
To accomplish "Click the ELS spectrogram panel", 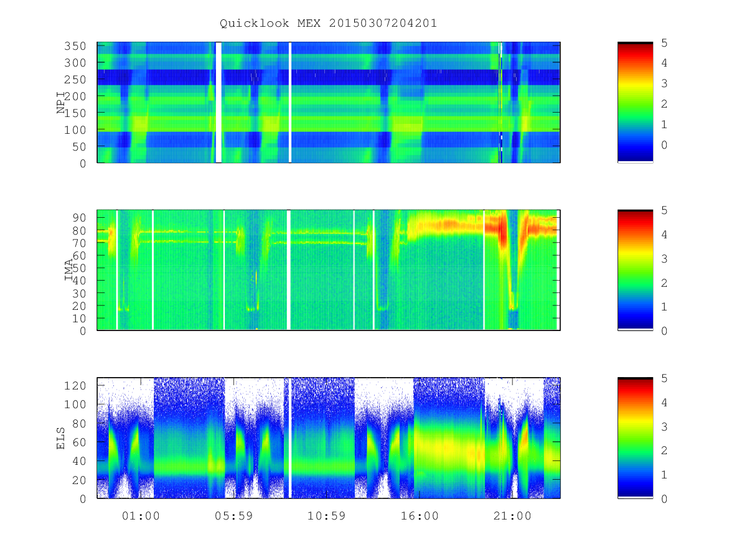I will (329, 438).
